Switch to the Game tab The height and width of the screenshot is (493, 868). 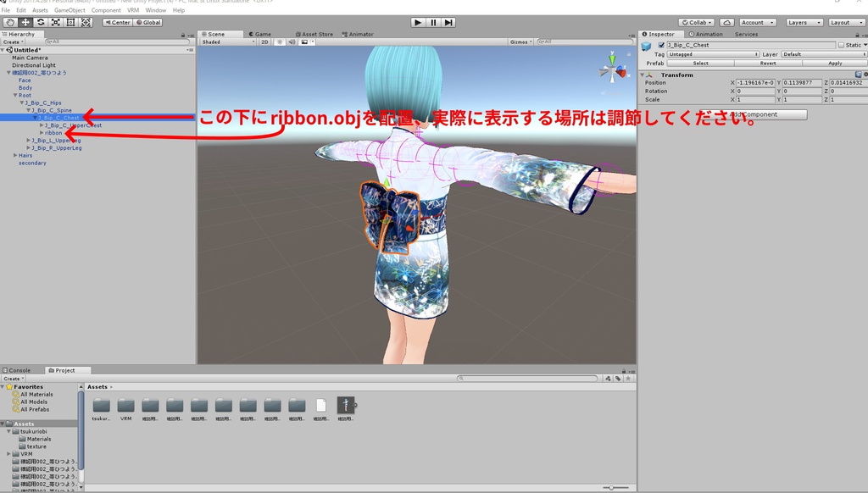262,34
